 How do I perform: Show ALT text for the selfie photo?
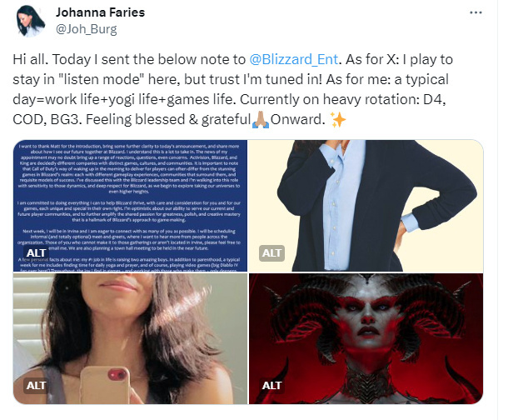tap(37, 385)
